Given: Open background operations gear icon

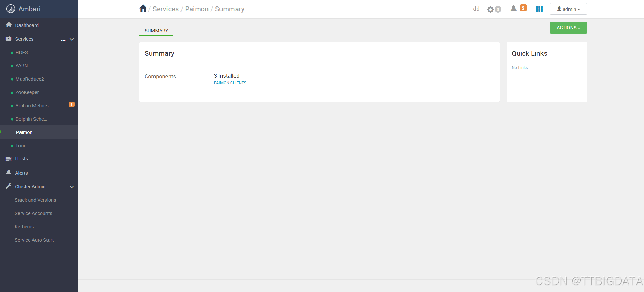Looking at the screenshot, I should [491, 10].
